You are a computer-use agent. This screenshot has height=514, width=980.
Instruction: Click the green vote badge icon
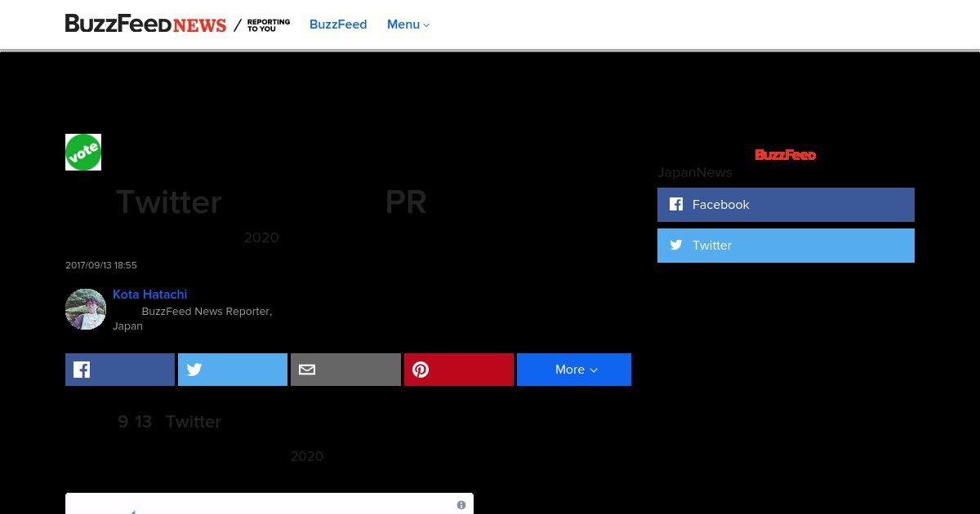coord(83,152)
